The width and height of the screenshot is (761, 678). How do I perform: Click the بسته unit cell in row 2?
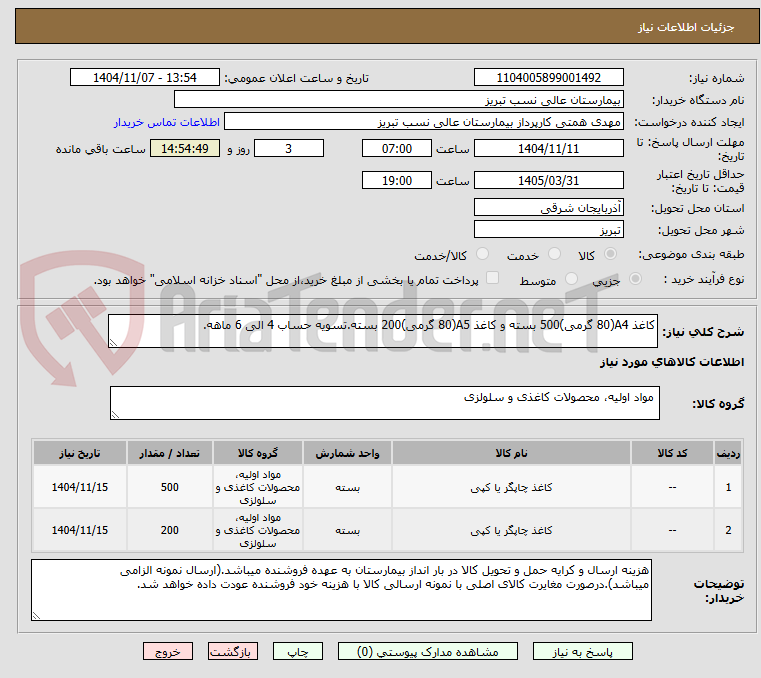click(347, 530)
